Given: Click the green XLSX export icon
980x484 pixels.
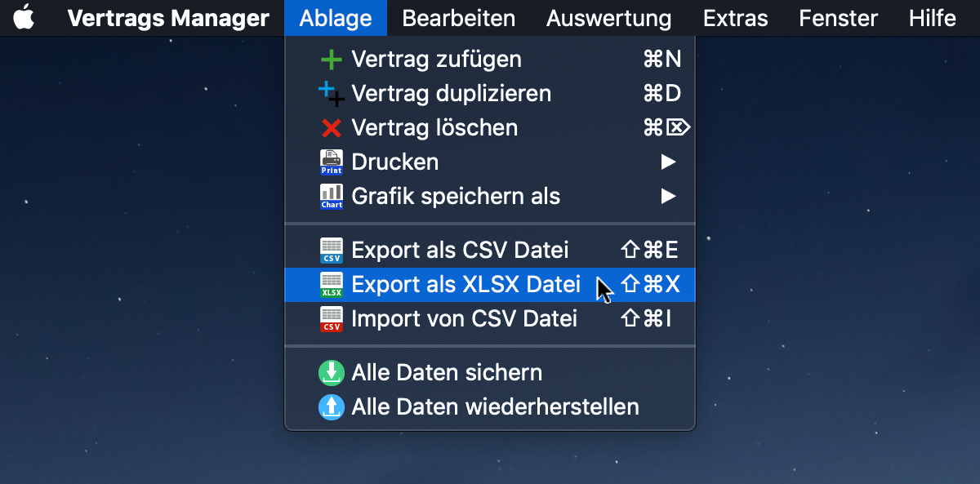Looking at the screenshot, I should 331,284.
